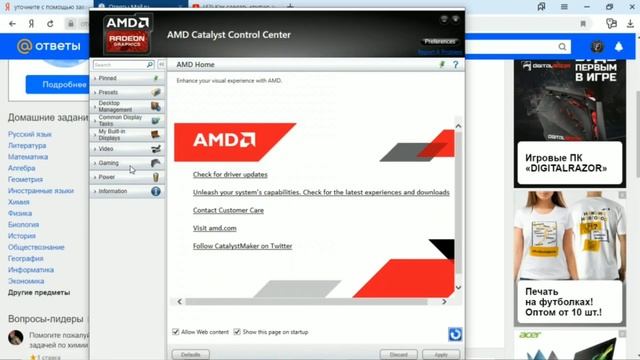Toggle Show this page on startup checkbox
640x360 pixels.
point(237,332)
